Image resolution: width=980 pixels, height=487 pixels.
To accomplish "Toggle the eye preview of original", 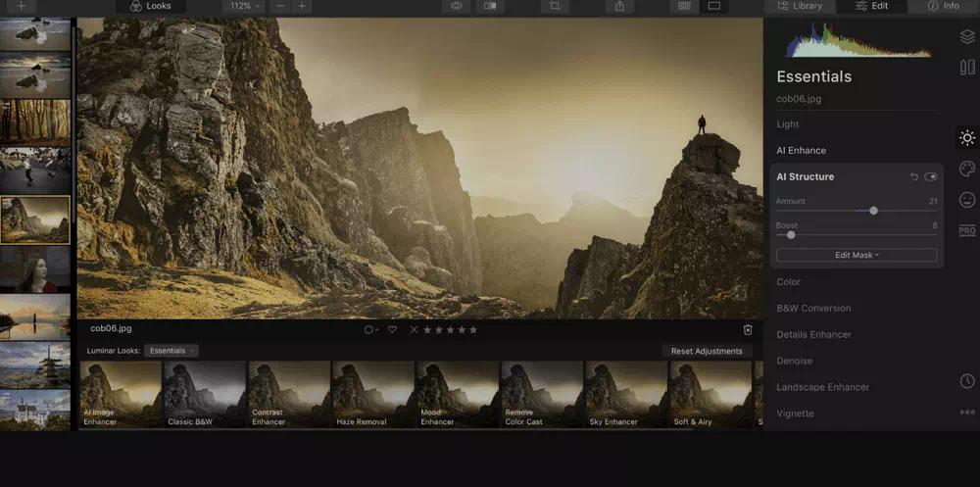I will pos(457,6).
